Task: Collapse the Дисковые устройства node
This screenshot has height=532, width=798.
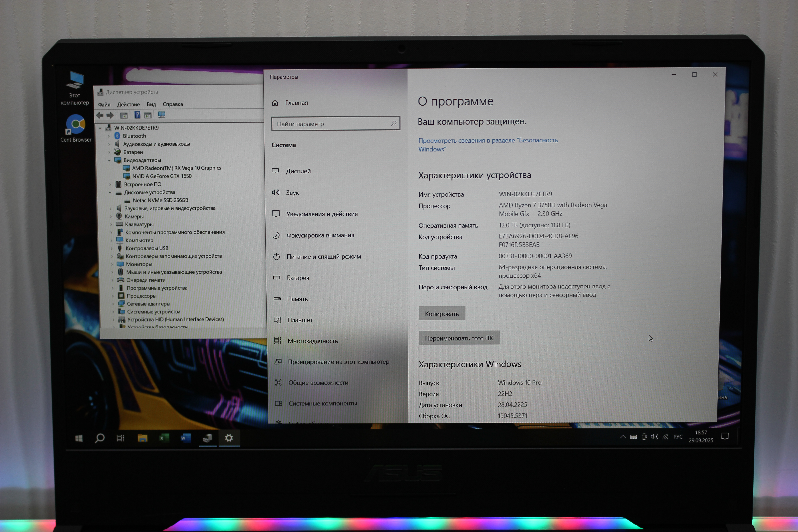Action: [110, 192]
